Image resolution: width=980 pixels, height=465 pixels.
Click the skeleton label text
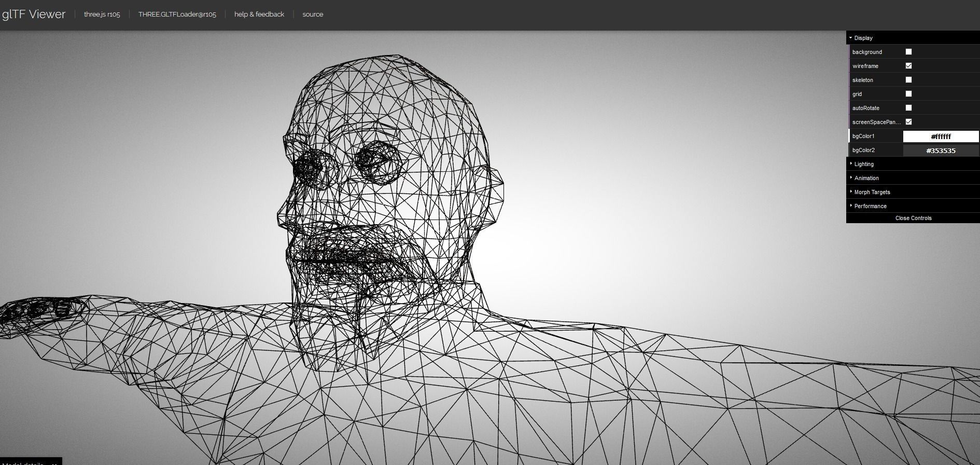(863, 80)
